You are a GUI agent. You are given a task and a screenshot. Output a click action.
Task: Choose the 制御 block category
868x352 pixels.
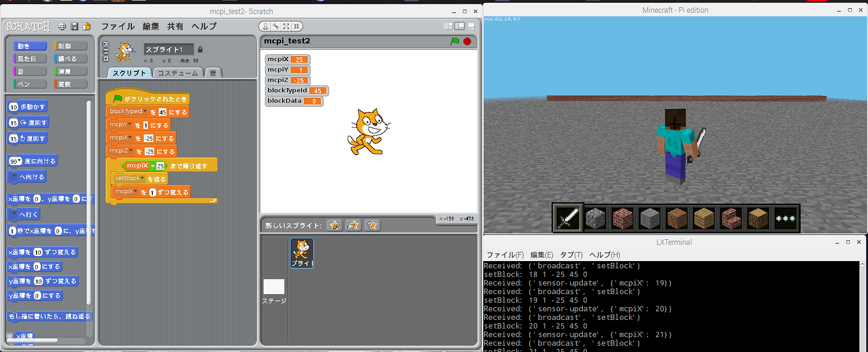pyautogui.click(x=71, y=46)
